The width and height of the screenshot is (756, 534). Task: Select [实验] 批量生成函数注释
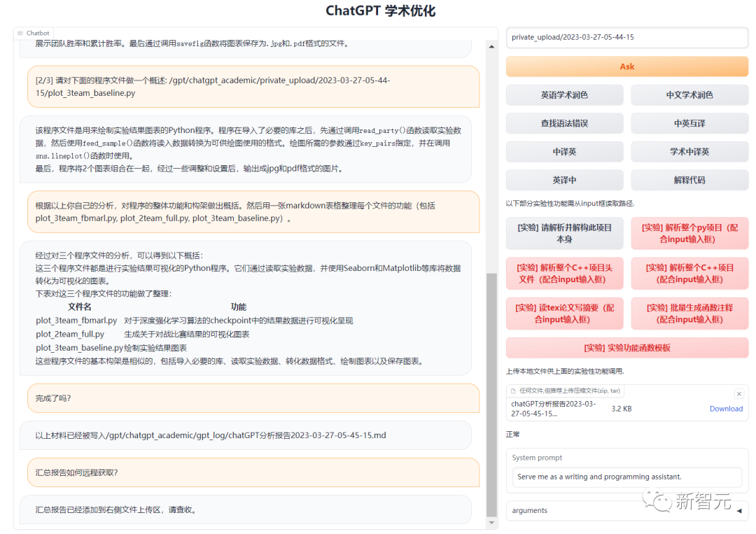click(689, 314)
